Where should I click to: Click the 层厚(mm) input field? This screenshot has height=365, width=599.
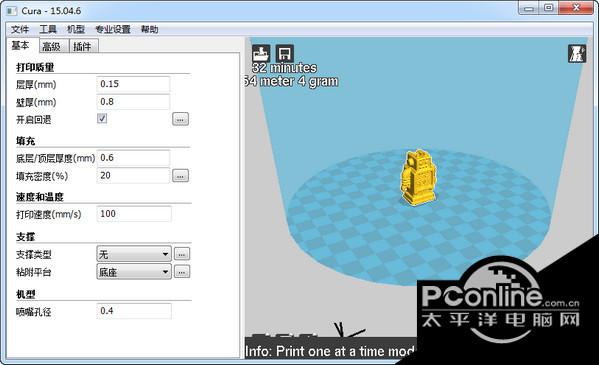tap(133, 84)
